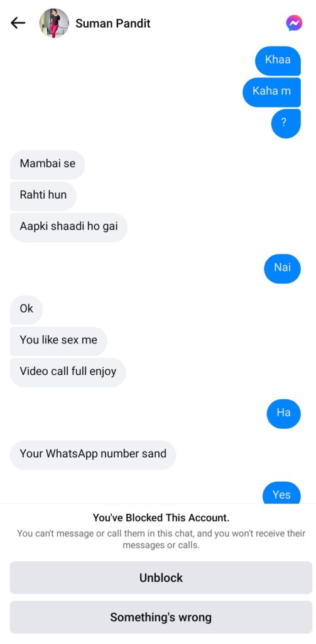Tap the 'Ok' received message bubble
The width and height of the screenshot is (316, 644).
pos(26,309)
